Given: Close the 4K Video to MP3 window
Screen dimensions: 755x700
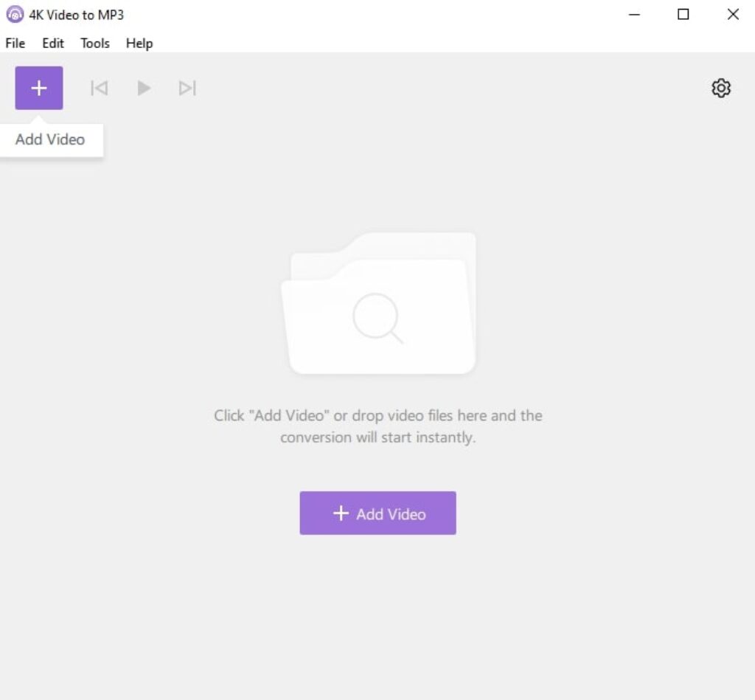Looking at the screenshot, I should click(x=733, y=15).
